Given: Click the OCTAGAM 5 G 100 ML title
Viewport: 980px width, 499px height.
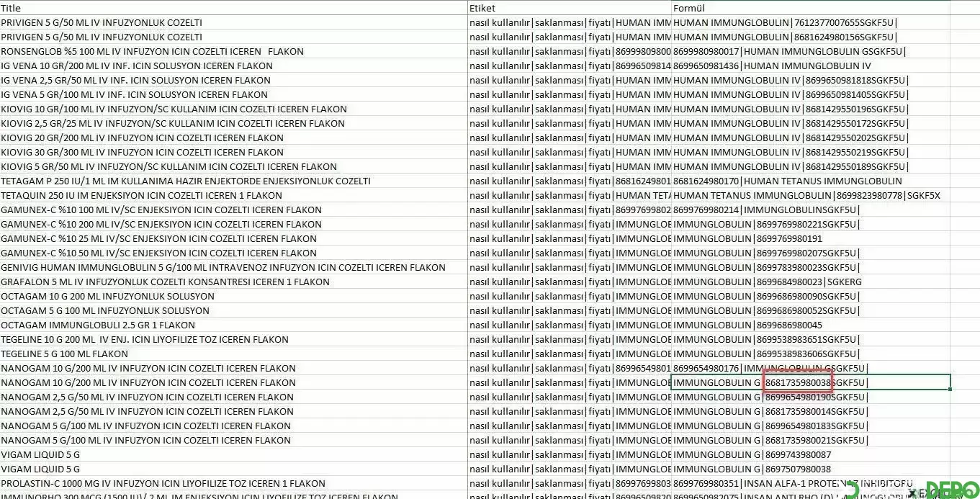Looking at the screenshot, I should (233, 310).
